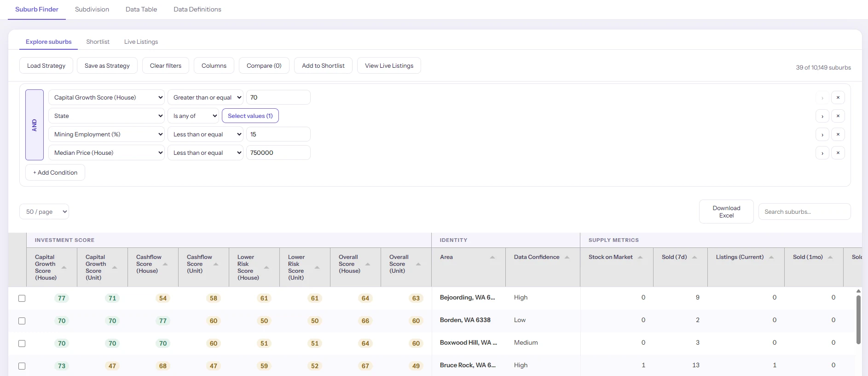Download results as Excel
Screen dimensions: 868x376
[x=726, y=212]
